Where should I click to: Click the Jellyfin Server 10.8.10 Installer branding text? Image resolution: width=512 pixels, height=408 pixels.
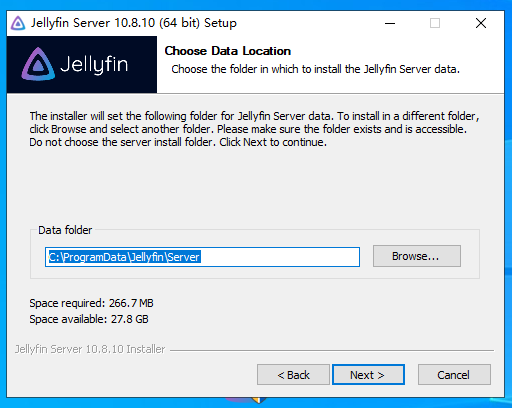90,349
